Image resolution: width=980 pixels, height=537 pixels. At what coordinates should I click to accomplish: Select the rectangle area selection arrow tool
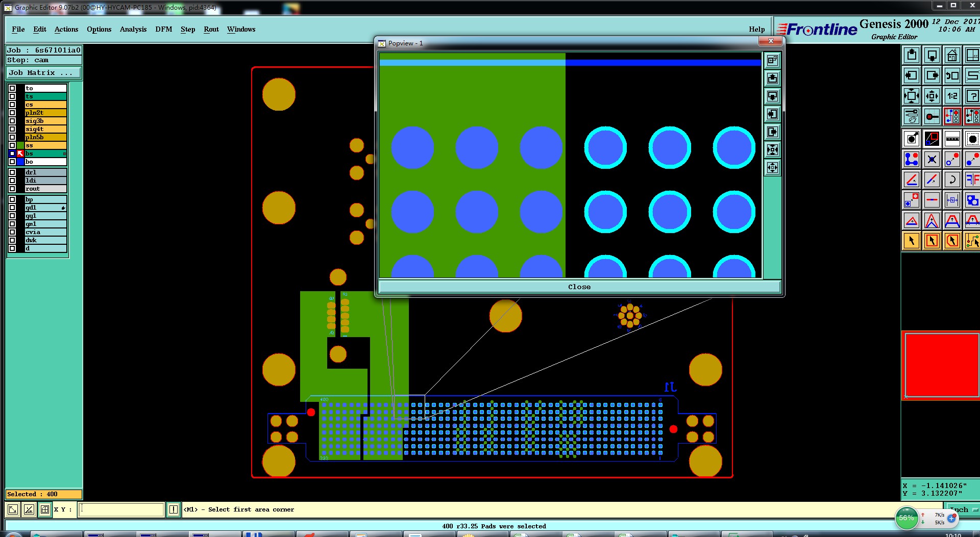coord(932,241)
